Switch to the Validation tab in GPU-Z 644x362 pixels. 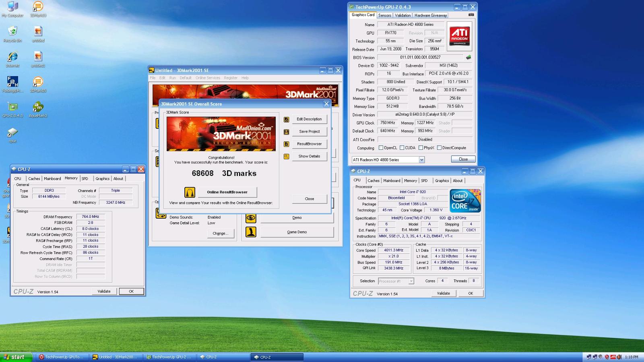pos(402,15)
